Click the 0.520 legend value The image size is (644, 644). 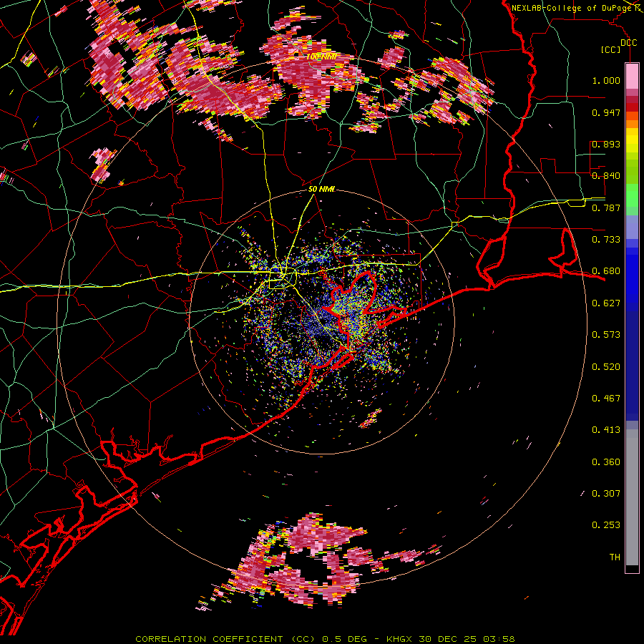(606, 367)
